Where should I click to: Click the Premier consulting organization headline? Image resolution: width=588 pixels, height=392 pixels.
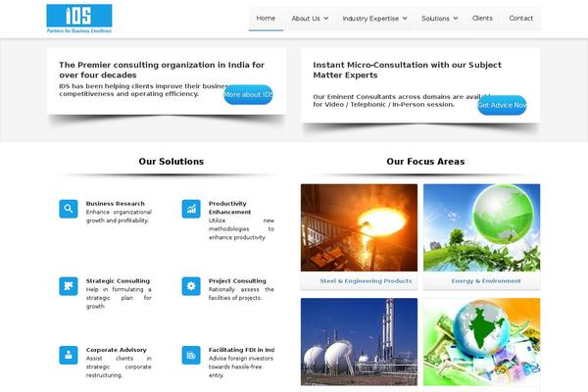pyautogui.click(x=162, y=70)
